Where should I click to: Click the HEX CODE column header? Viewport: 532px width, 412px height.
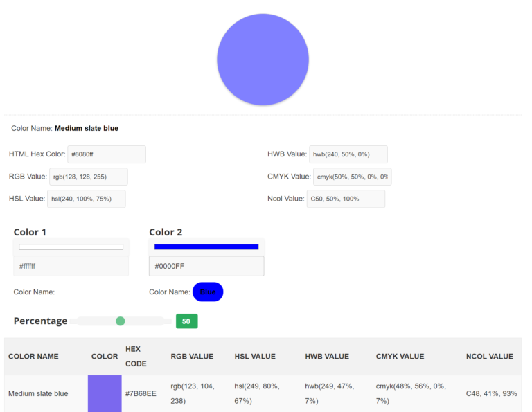point(136,357)
